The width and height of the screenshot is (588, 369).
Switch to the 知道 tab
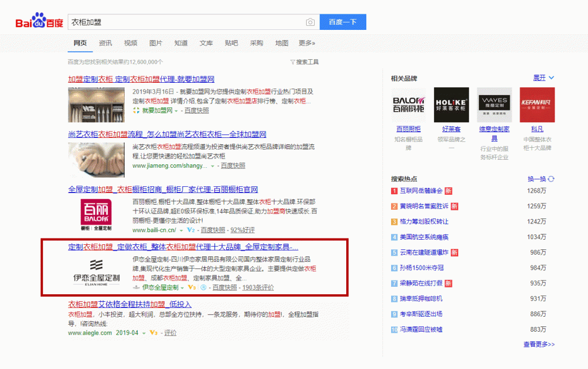(x=181, y=43)
